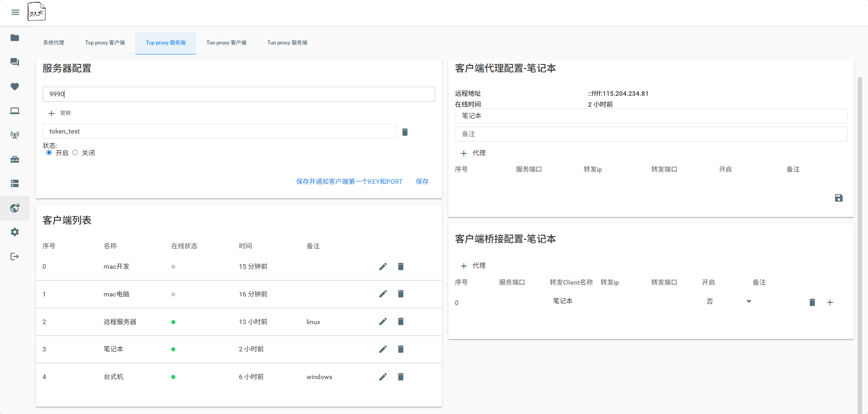The image size is (868, 414).
Task: Select the 关闭 status radio button
Action: click(x=75, y=153)
